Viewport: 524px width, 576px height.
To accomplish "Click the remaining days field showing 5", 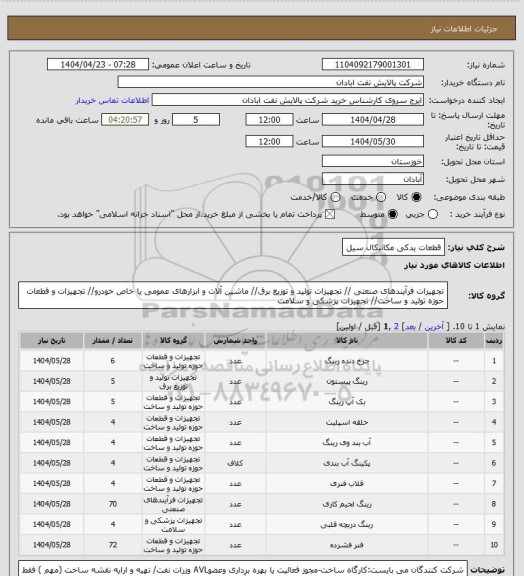I will tap(196, 120).
